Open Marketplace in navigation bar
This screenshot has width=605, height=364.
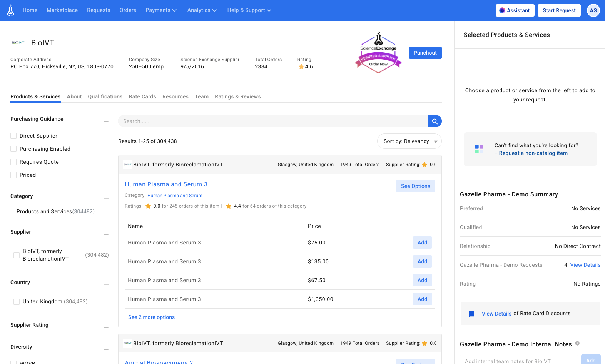62,10
